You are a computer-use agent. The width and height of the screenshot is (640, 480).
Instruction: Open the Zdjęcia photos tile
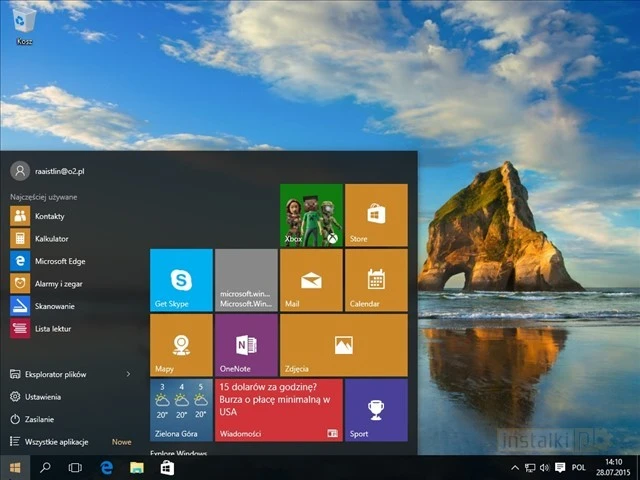[343, 345]
